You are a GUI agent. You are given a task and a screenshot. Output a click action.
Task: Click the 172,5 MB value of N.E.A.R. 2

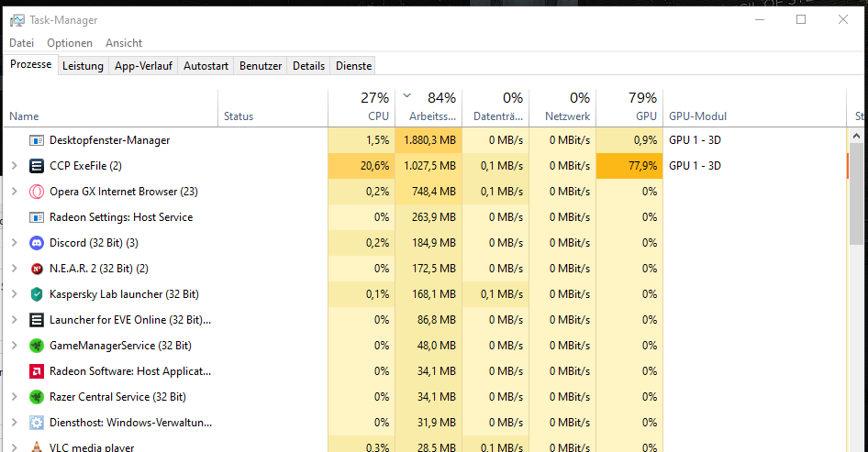434,269
